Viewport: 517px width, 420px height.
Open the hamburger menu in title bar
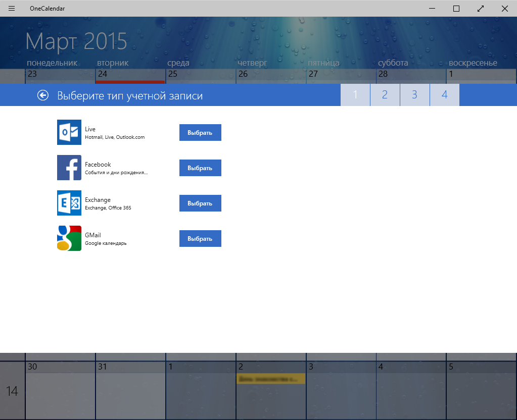click(12, 8)
